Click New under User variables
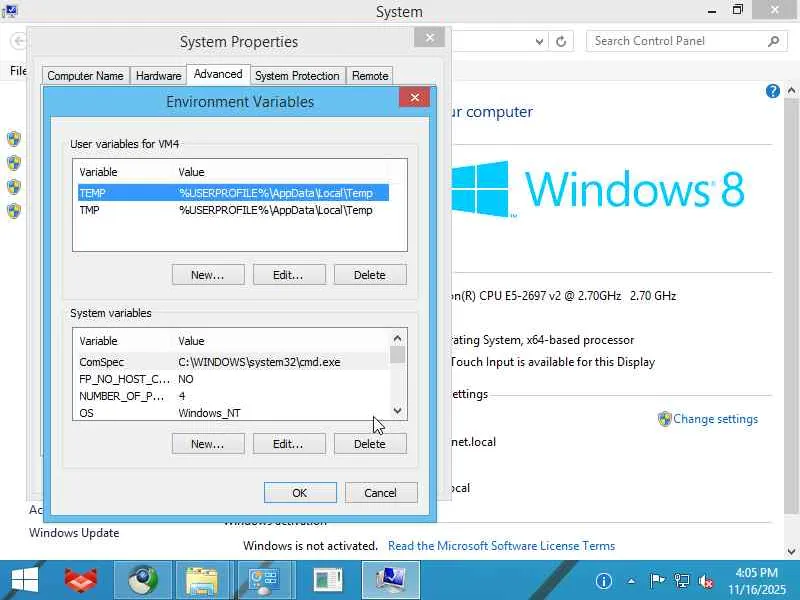The height and width of the screenshot is (600, 800). [208, 274]
